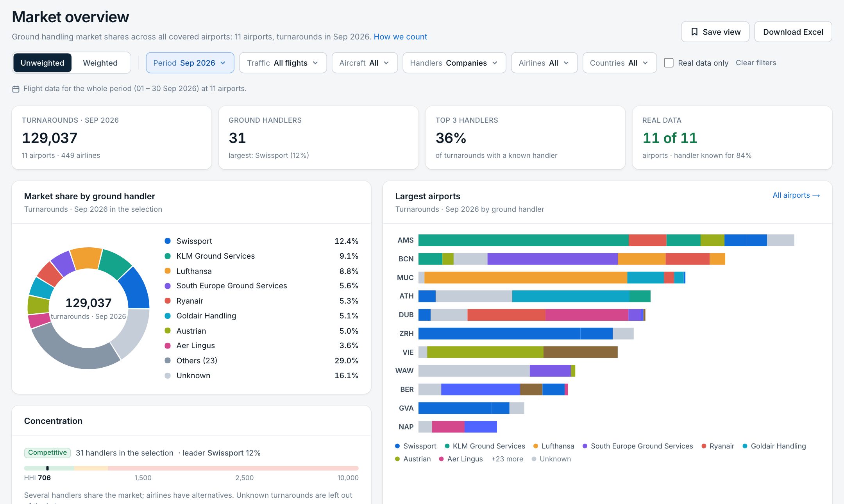Open the Handlers Companies dropdown
844x504 pixels.
[454, 63]
